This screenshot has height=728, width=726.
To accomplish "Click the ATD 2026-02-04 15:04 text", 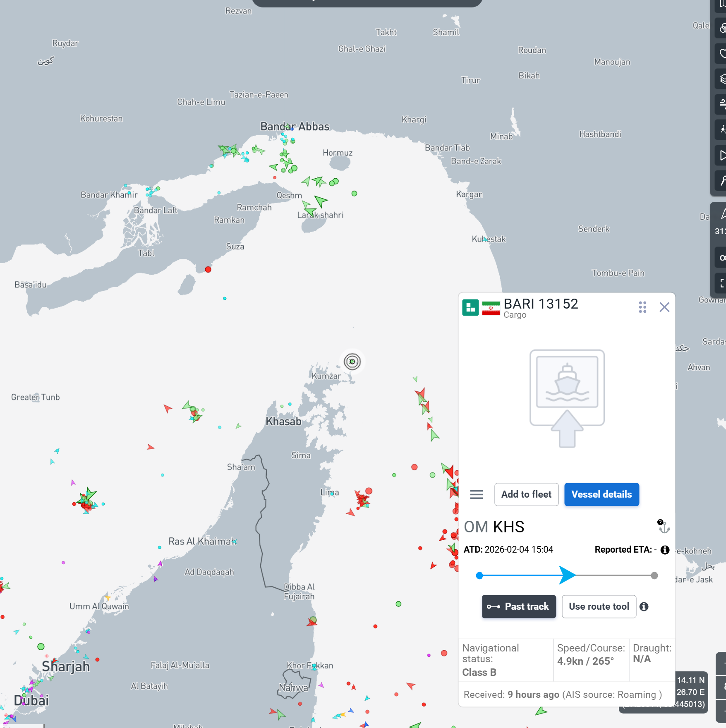I will 508,550.
